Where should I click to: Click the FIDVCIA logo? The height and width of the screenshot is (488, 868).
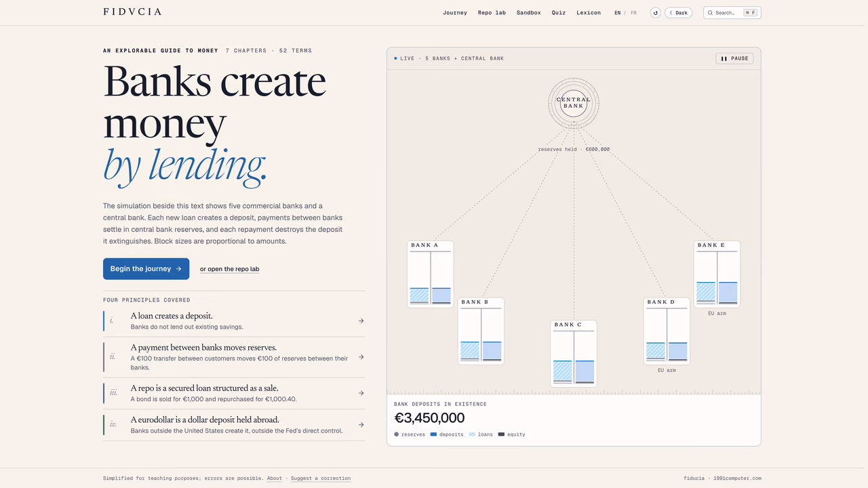132,12
